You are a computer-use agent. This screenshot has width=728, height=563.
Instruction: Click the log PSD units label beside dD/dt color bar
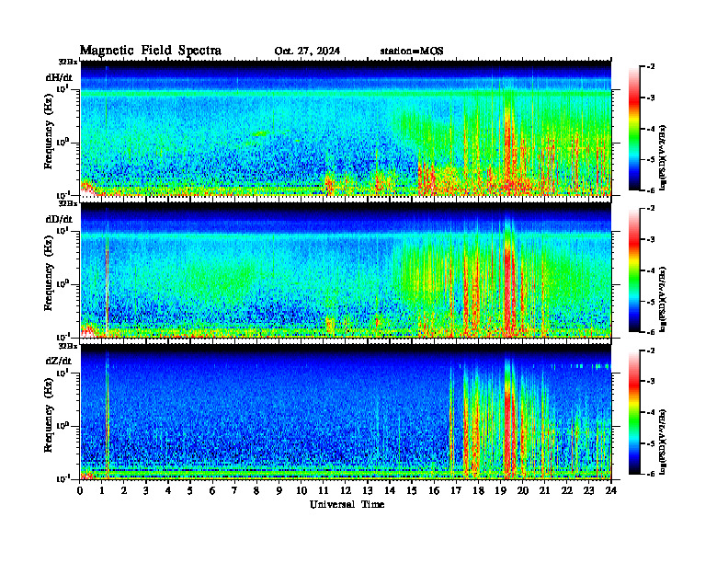(x=663, y=299)
